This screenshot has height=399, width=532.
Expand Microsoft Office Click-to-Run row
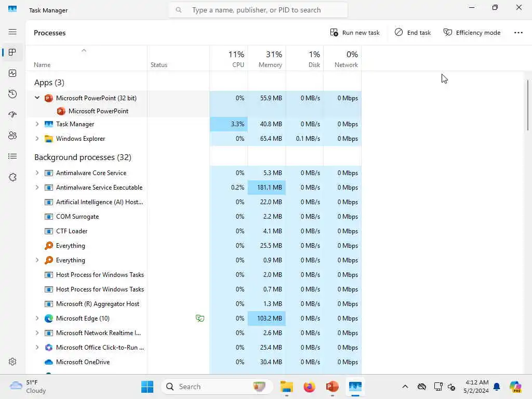[x=37, y=348]
